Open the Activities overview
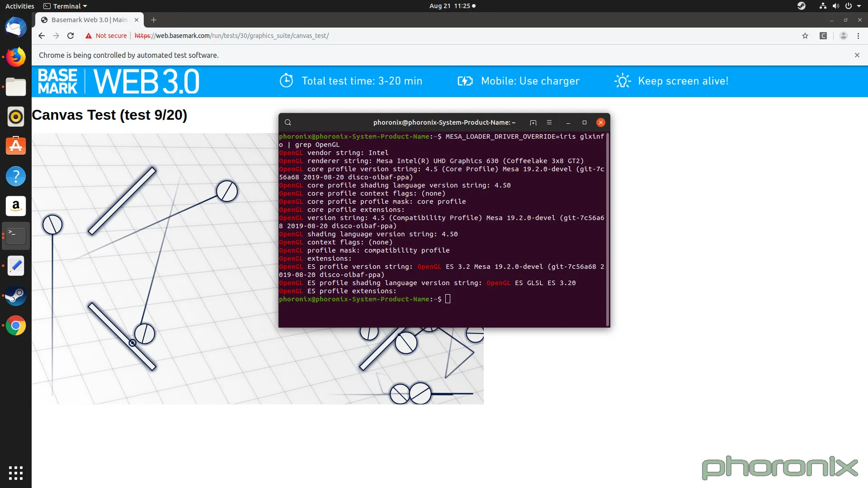868x488 pixels. (19, 6)
